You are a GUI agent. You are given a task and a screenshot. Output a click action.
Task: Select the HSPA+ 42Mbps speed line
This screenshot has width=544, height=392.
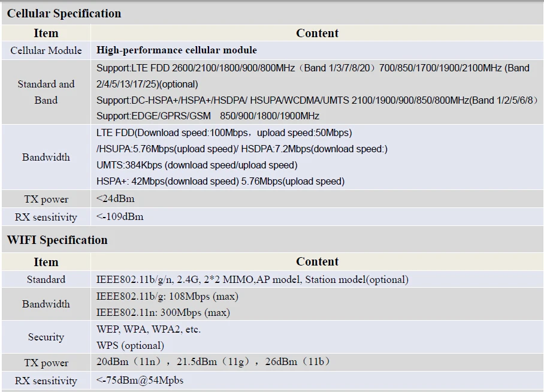point(220,181)
